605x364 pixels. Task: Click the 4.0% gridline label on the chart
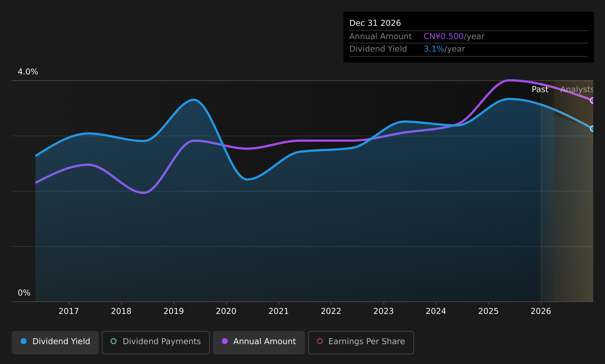pyautogui.click(x=28, y=71)
